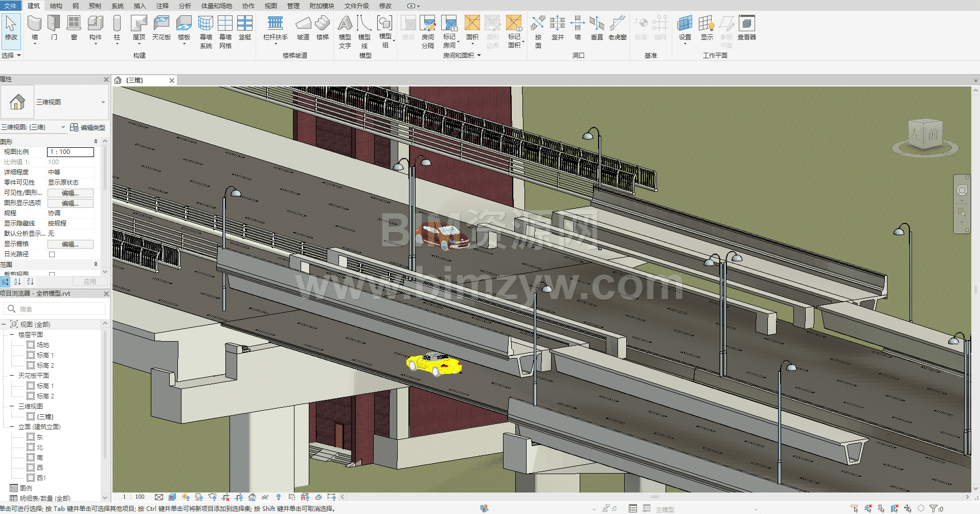Open the Model Text (模型文字) tool
Viewport: 980px width, 514px height.
pos(345,32)
